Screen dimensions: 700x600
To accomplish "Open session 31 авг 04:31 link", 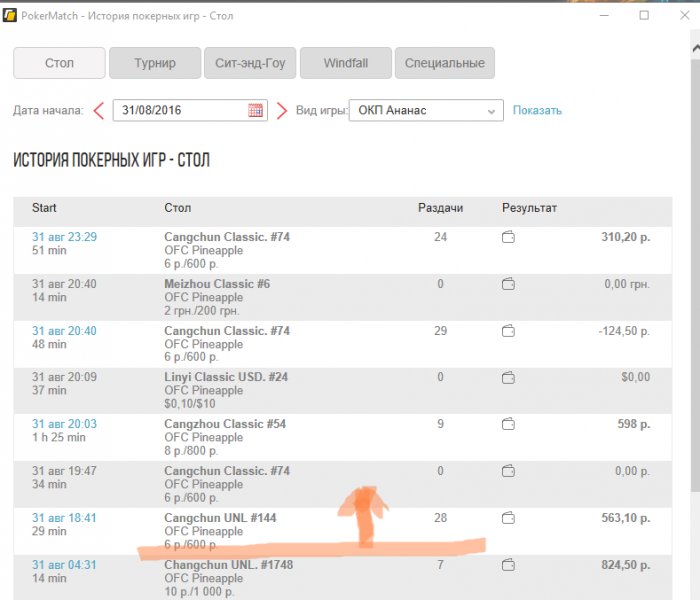I will 64,565.
